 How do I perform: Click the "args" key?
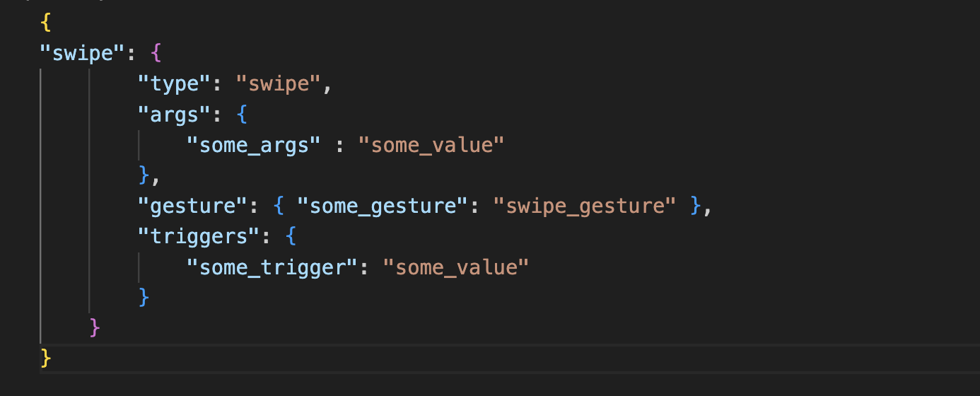tap(175, 115)
